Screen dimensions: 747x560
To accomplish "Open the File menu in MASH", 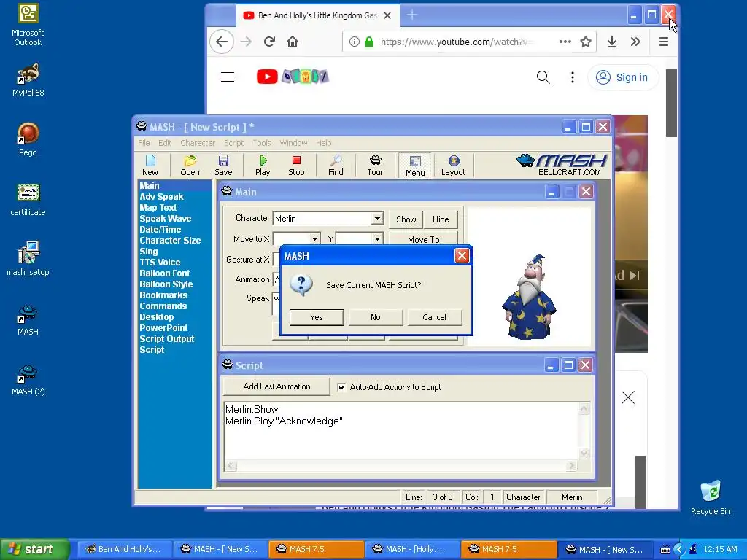I will click(144, 143).
